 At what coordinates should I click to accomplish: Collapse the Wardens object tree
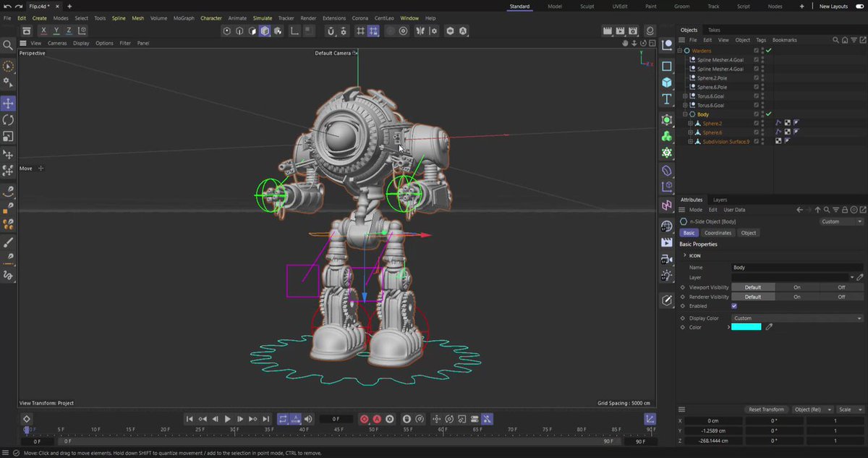pos(680,51)
